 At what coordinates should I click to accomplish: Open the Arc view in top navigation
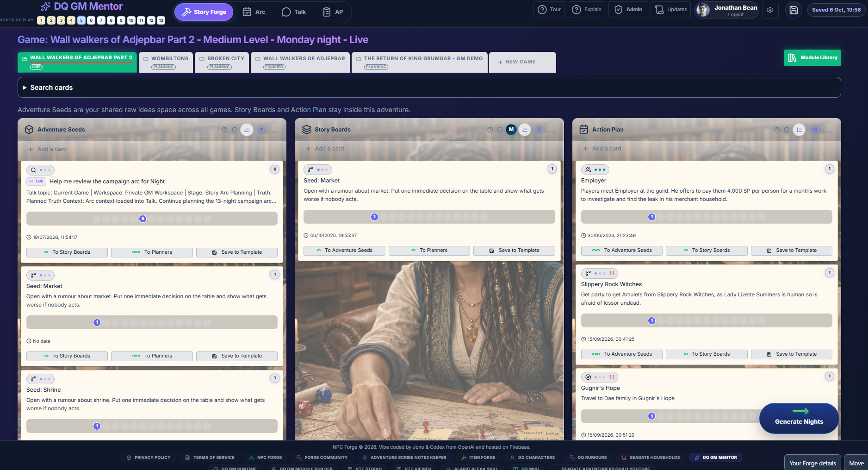[254, 12]
